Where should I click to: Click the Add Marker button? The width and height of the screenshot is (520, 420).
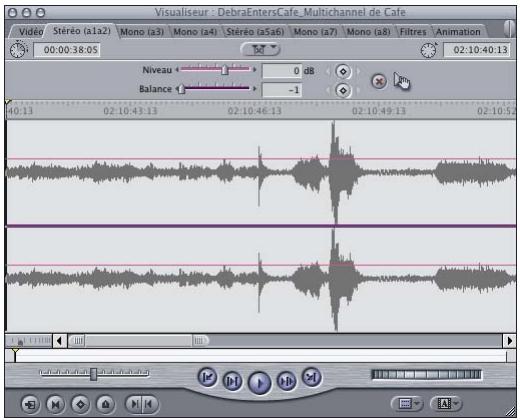(105, 404)
